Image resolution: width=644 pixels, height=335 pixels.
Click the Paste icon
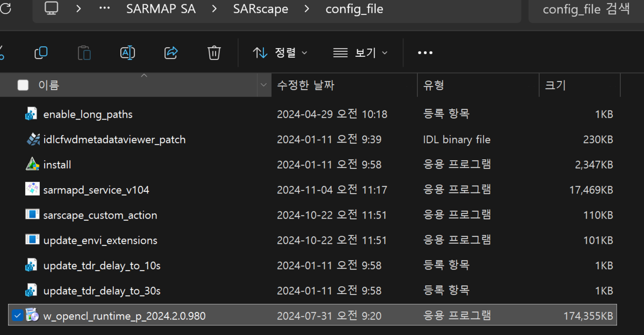84,53
